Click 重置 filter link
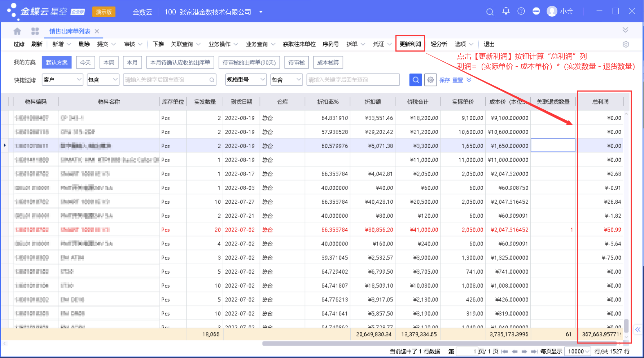This screenshot has height=358, width=644. click(x=458, y=80)
